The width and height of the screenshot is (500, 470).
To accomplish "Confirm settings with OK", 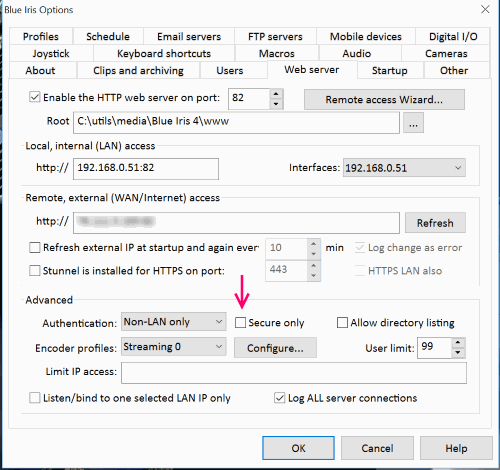I will (x=298, y=448).
